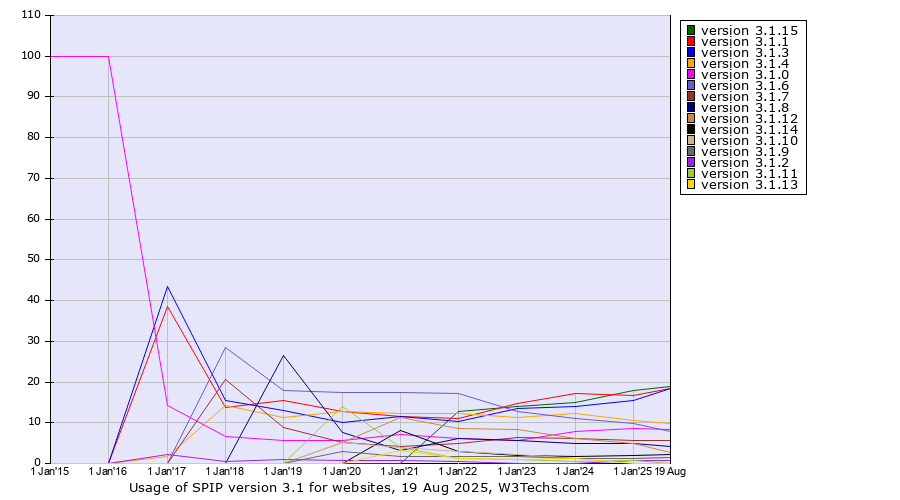Viewport: 900px width, 500px height.
Task: Click the red 3.1.1 peak at 1 Jan'17
Action: 167,306
